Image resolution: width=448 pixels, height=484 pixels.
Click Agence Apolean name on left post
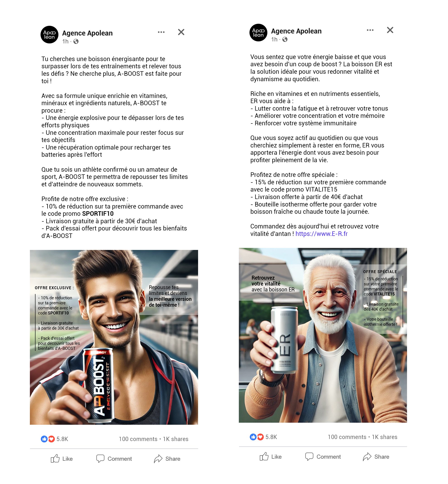click(x=87, y=33)
